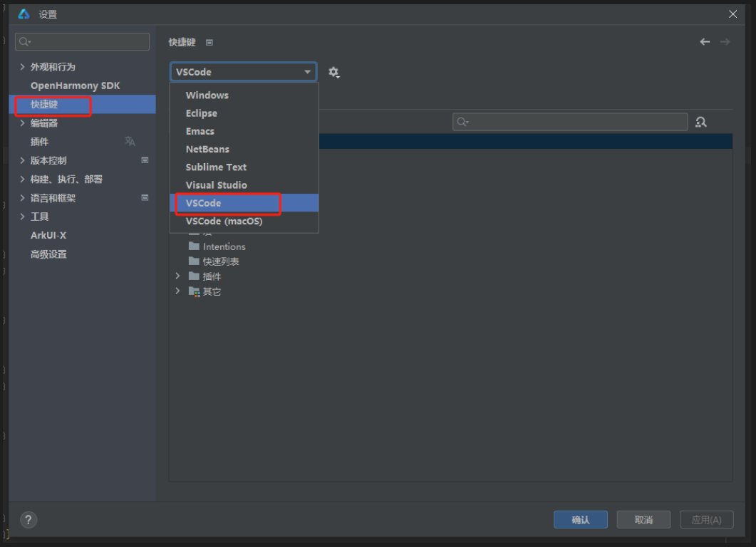The image size is (756, 547).
Task: Choose Eclipse keymap from list
Action: coord(244,113)
